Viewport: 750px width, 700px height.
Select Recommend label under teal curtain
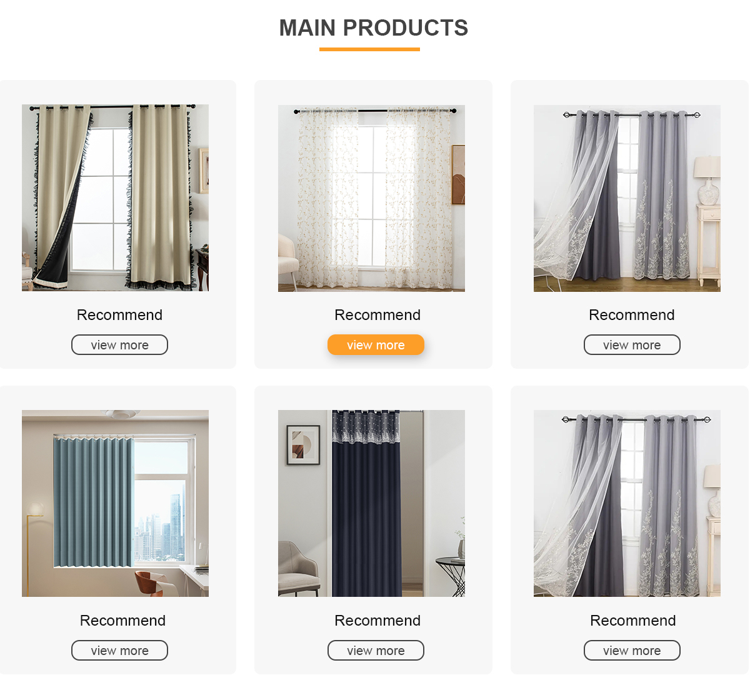(122, 621)
